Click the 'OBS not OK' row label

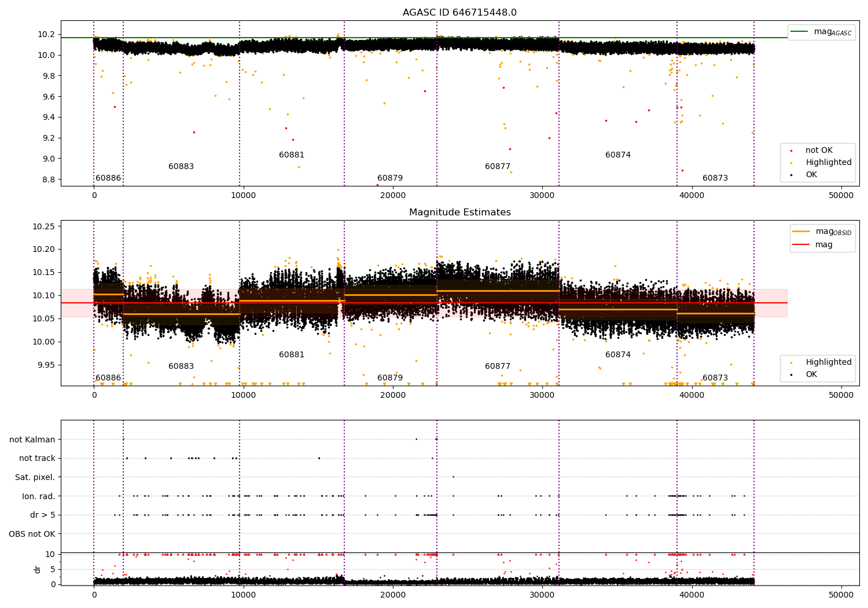pyautogui.click(x=32, y=534)
